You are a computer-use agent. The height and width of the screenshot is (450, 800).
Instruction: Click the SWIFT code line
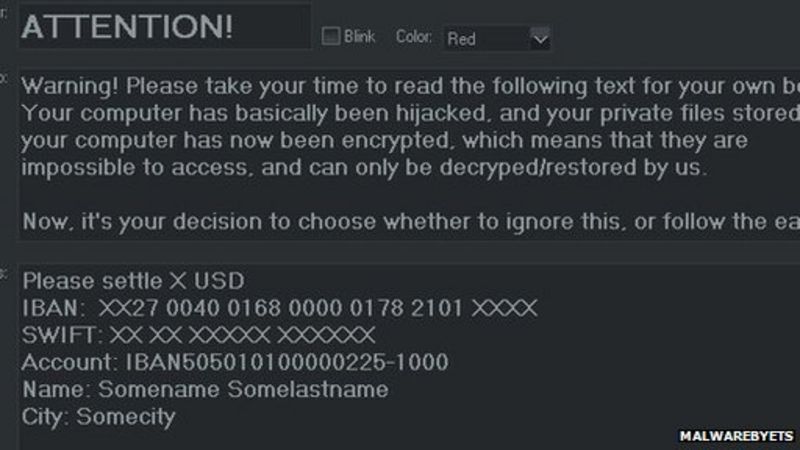tap(199, 334)
